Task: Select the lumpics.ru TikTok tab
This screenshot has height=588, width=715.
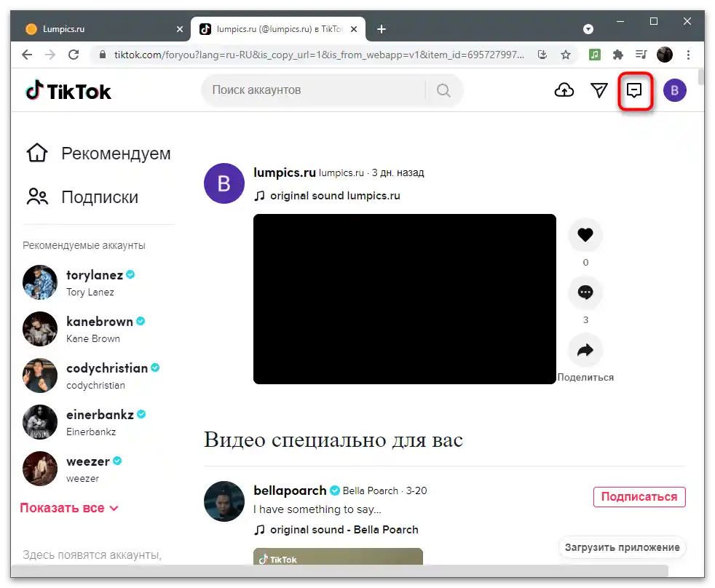Action: (x=277, y=29)
